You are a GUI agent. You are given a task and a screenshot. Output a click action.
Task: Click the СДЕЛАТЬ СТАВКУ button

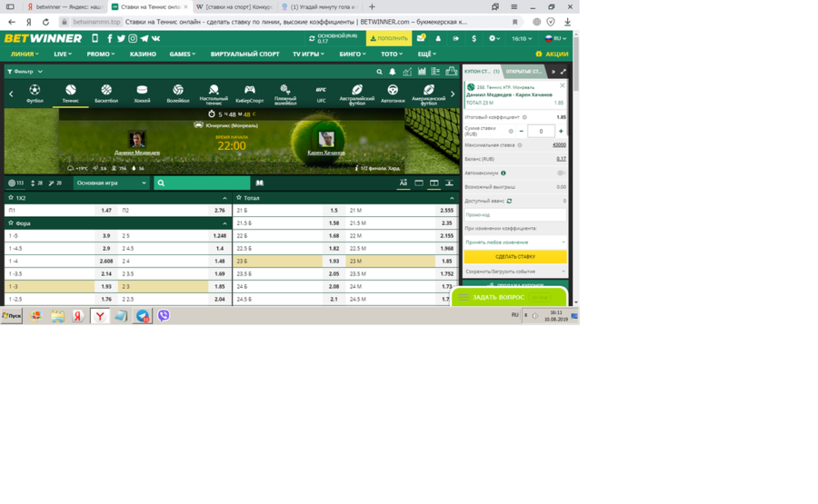(514, 257)
